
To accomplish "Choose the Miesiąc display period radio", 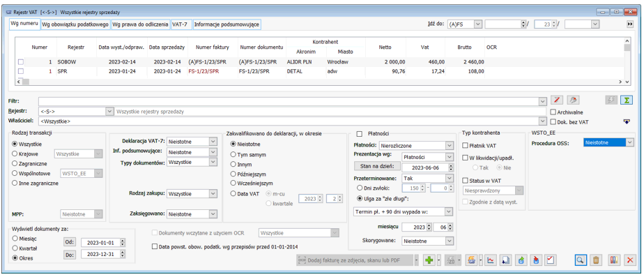I will click(x=15, y=239).
